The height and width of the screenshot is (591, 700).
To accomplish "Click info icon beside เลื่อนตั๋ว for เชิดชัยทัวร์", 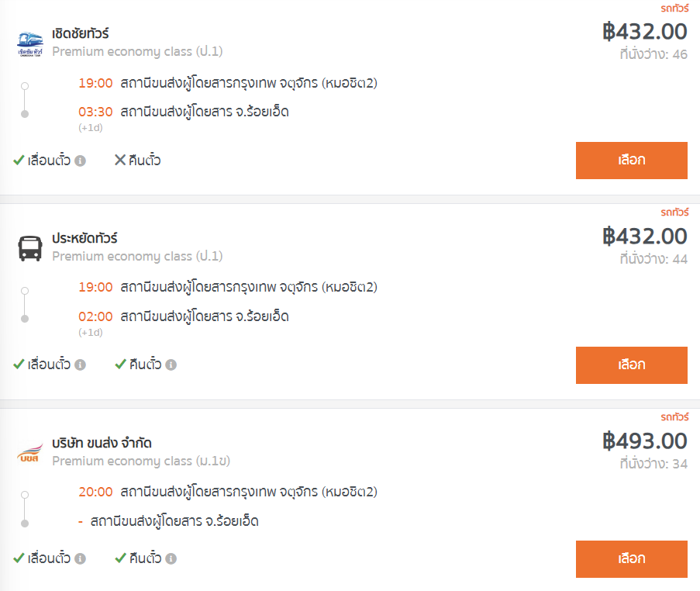I will tap(81, 161).
